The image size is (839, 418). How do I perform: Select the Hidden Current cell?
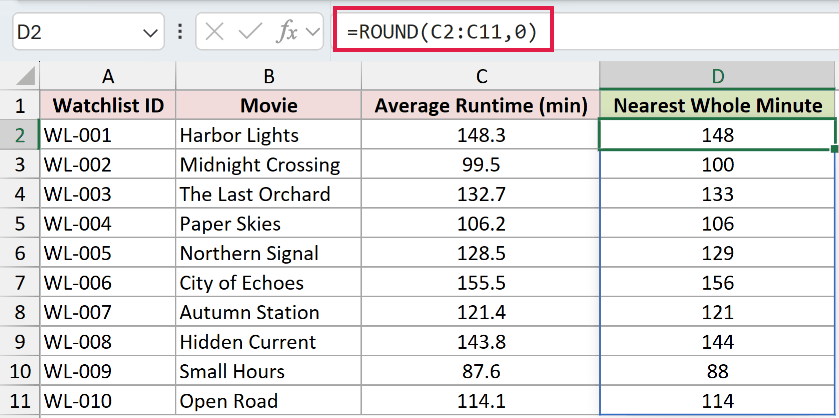point(269,341)
